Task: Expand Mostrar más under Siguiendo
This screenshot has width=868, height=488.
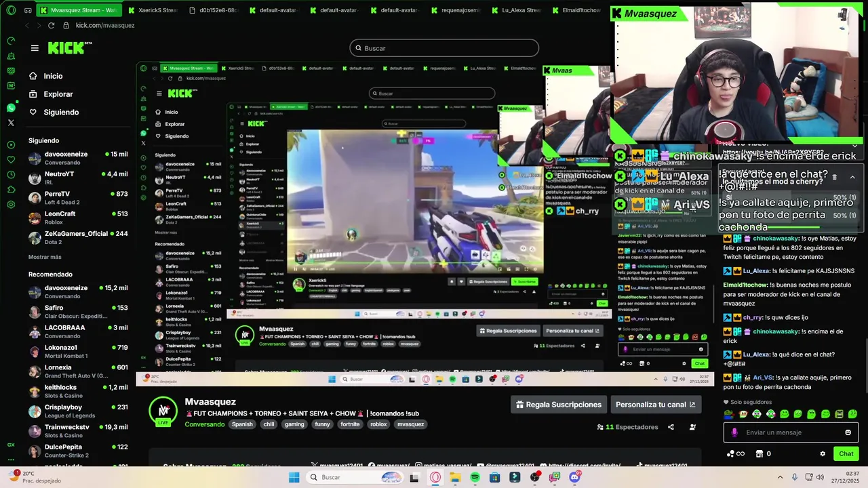Action: [x=45, y=257]
